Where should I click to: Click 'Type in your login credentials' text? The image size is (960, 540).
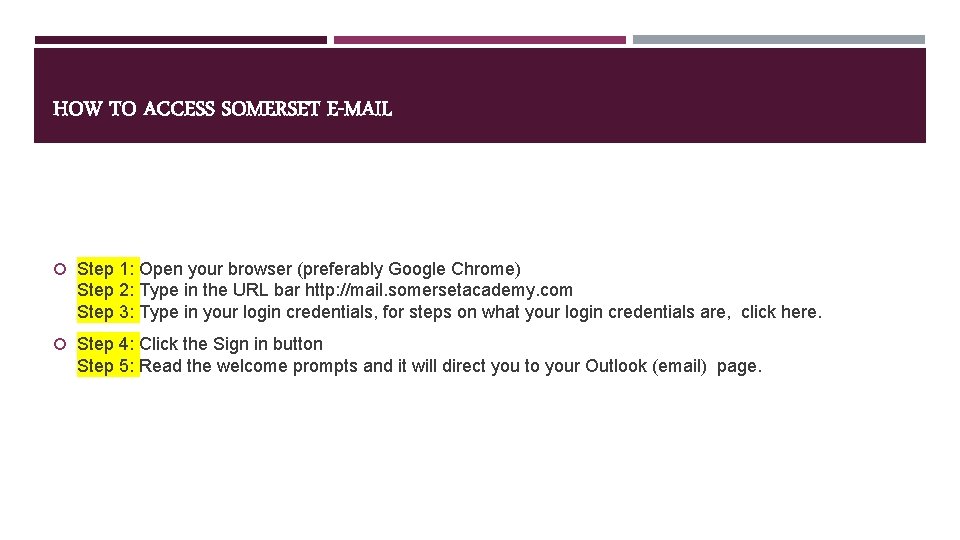[x=257, y=312]
